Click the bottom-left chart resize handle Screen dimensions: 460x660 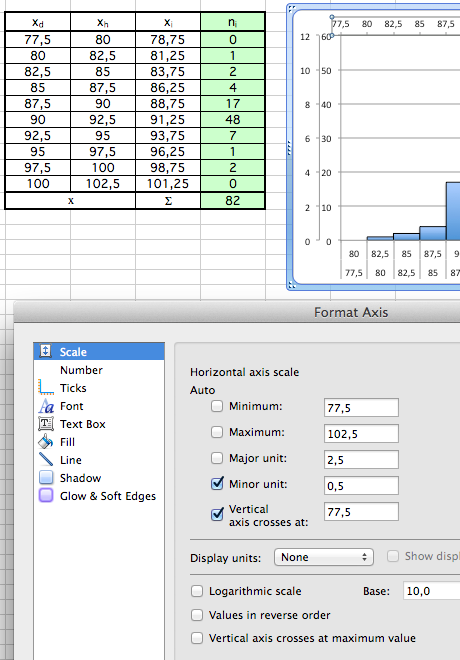point(291,286)
